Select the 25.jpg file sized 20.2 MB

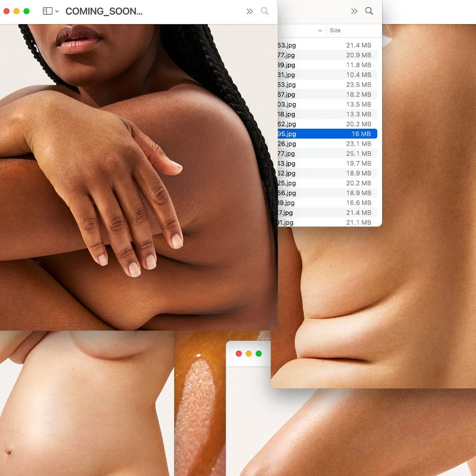point(327,183)
